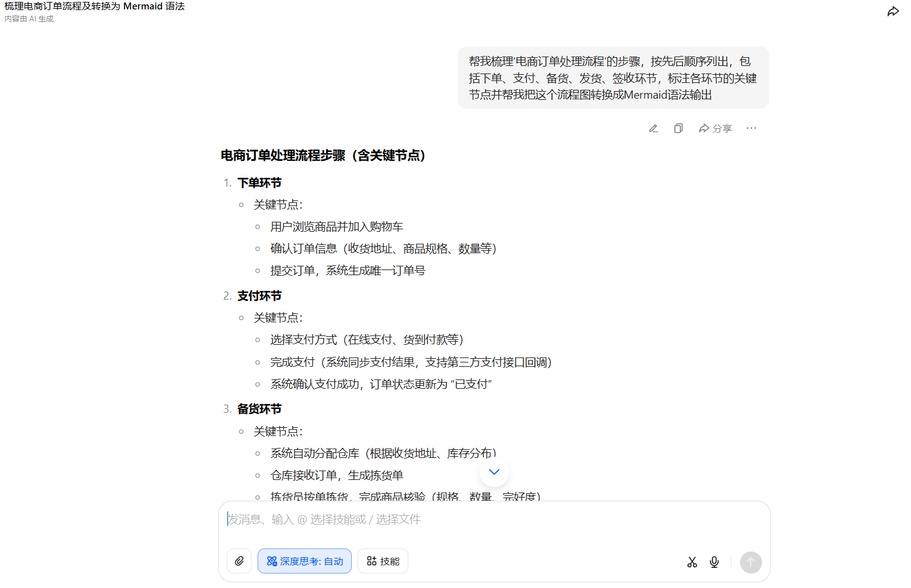Image resolution: width=911 pixels, height=588 pixels.
Task: Open the three-dot more options menu
Action: (x=751, y=128)
